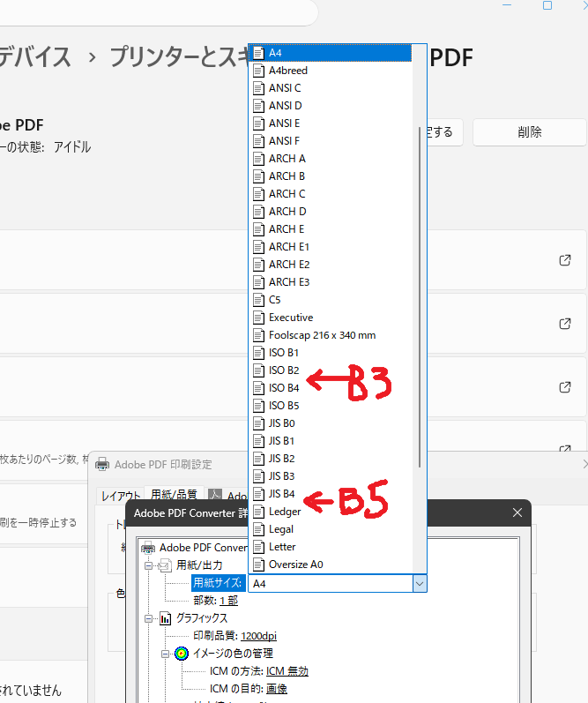Image resolution: width=588 pixels, height=703 pixels.
Task: Click the 部数 1 部 value
Action: (228, 601)
